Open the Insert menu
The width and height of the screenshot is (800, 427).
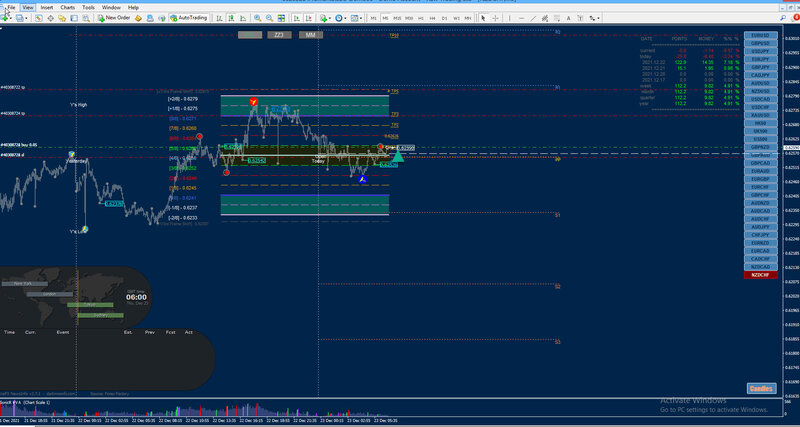47,8
